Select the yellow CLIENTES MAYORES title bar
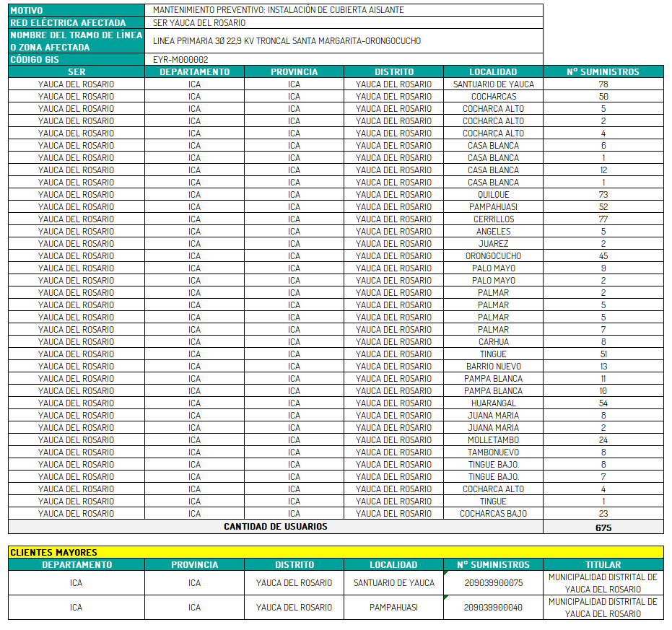The height and width of the screenshot is (630, 672). pos(336,552)
